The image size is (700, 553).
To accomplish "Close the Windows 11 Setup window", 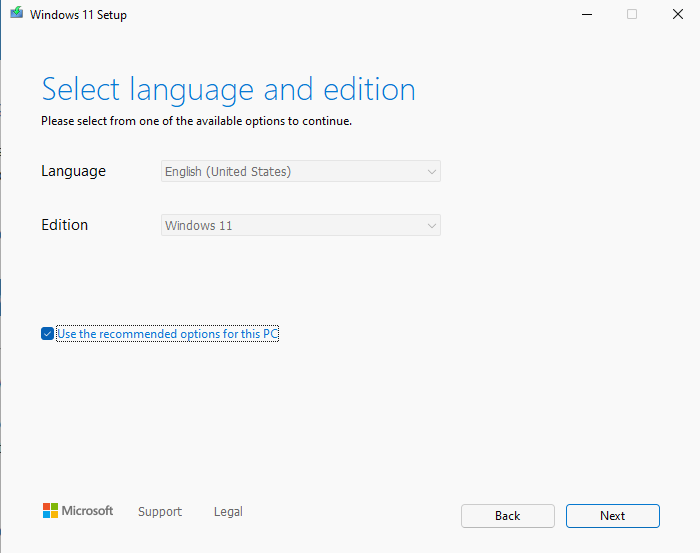I will click(x=678, y=14).
